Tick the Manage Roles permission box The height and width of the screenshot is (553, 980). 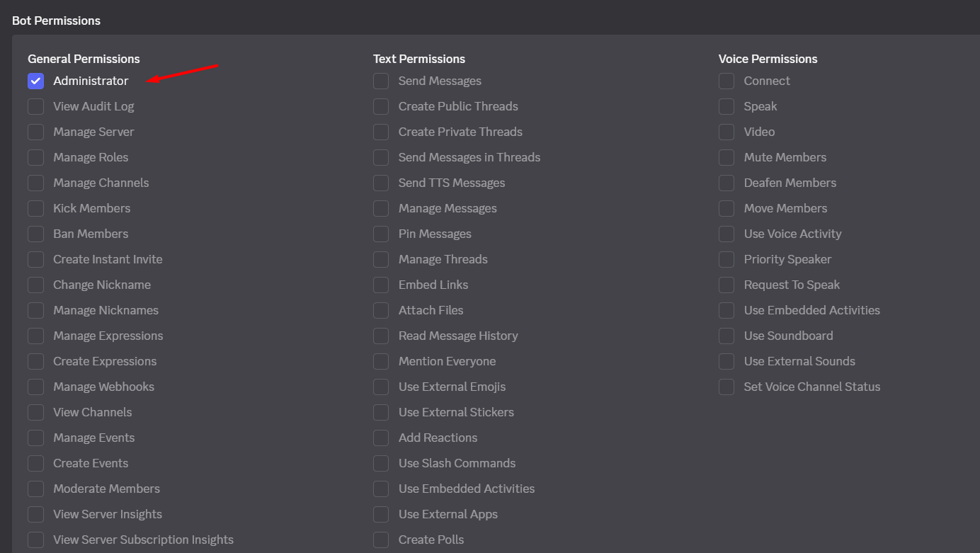pyautogui.click(x=36, y=157)
